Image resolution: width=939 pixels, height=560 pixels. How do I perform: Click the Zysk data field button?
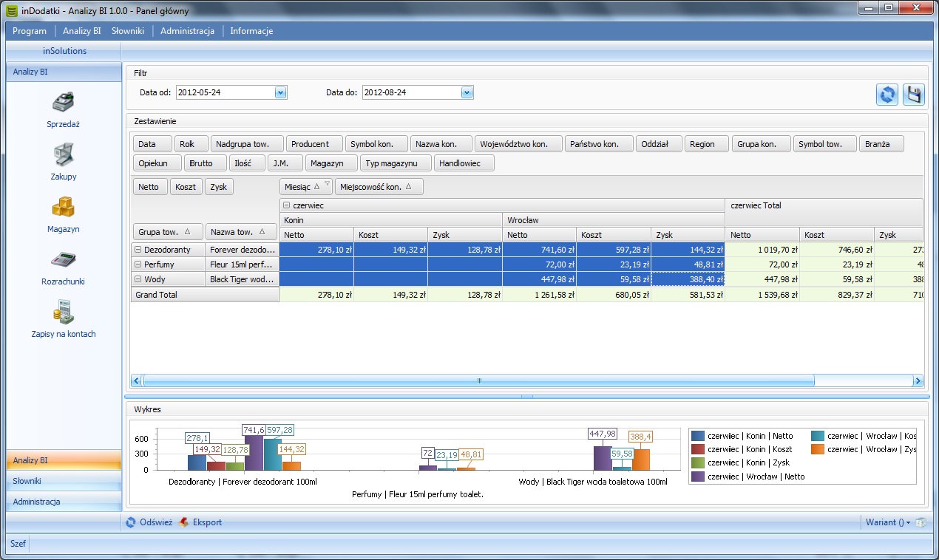[220, 187]
